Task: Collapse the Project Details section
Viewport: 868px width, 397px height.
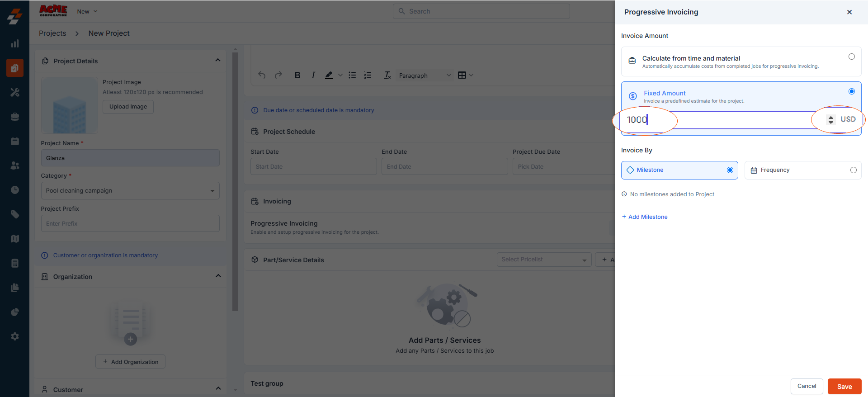Action: [x=218, y=60]
